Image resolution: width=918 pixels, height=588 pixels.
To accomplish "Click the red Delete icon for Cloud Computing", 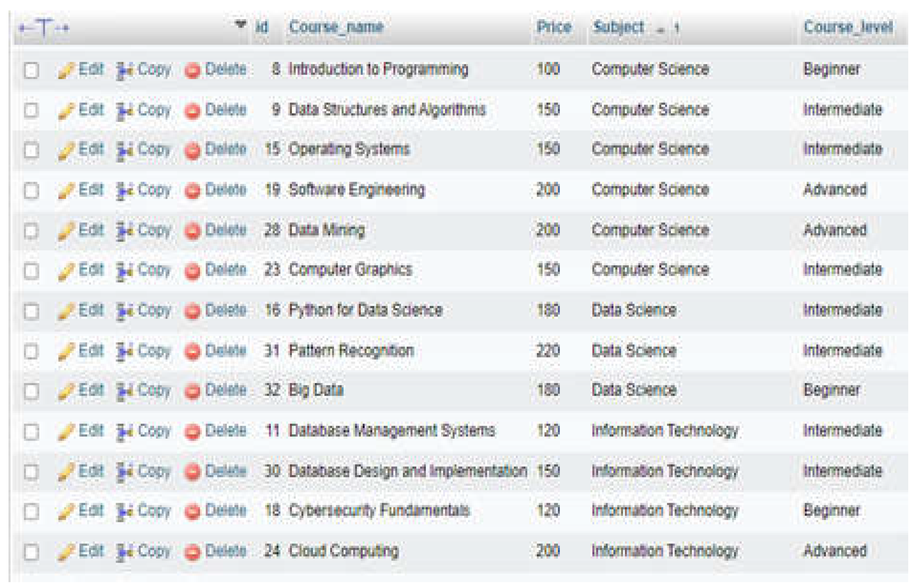I will (x=192, y=552).
